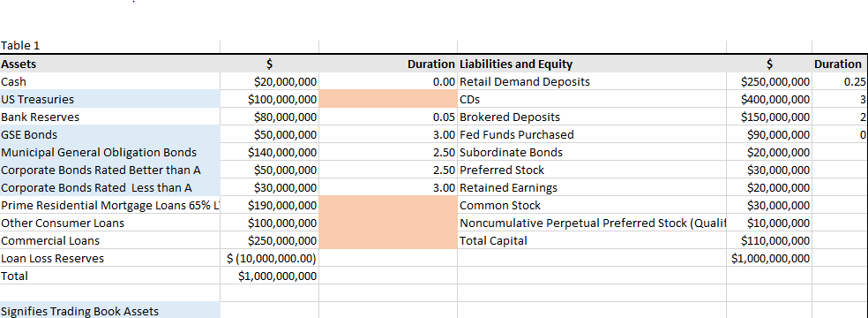The height and width of the screenshot is (318, 868).
Task: Select the 'Loan Loss Reserves' label
Action: pyautogui.click(x=110, y=259)
